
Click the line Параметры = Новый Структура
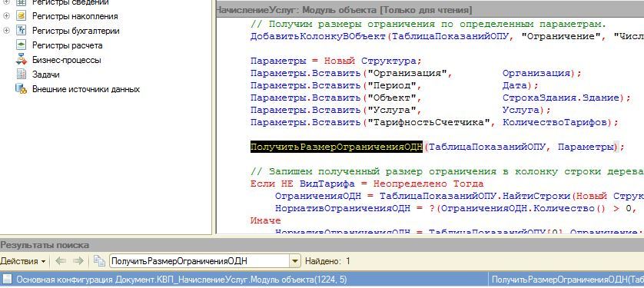336,61
